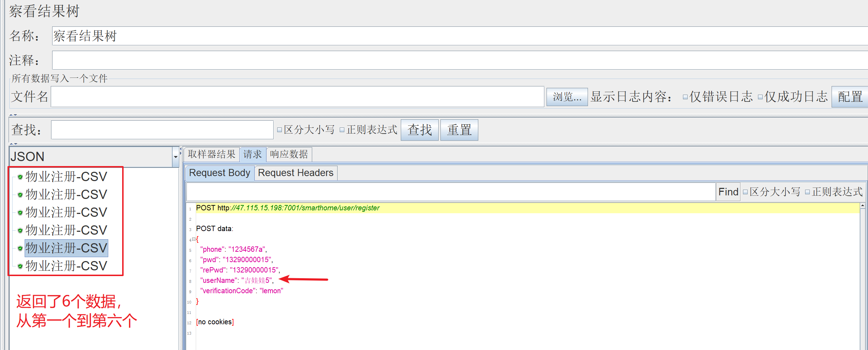Click the 配置 button
Viewport: 868px width, 350px height.
pos(850,97)
